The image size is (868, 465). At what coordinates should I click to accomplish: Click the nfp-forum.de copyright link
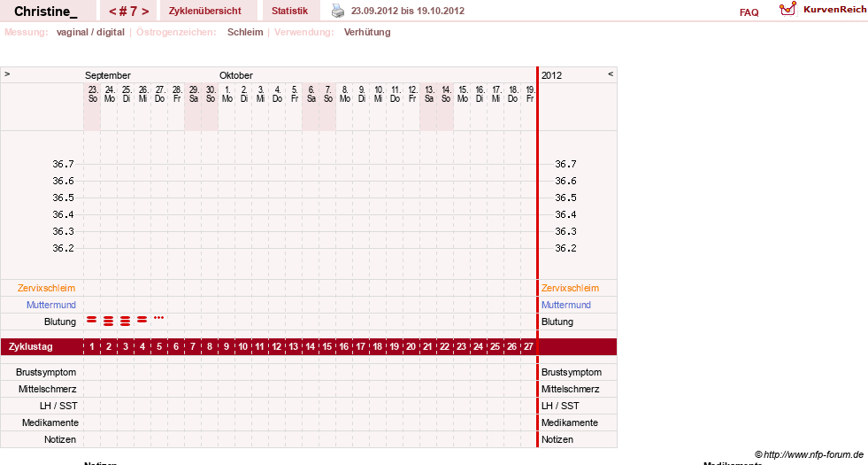click(810, 455)
